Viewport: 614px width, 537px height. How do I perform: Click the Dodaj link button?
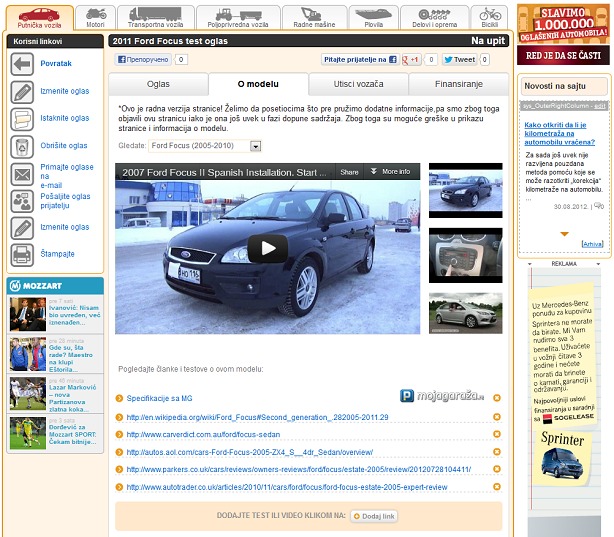tap(374, 516)
